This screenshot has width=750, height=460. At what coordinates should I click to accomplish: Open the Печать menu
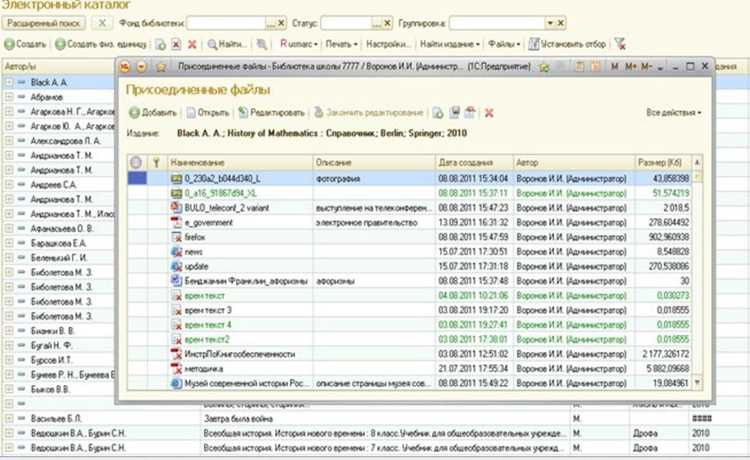[x=341, y=44]
